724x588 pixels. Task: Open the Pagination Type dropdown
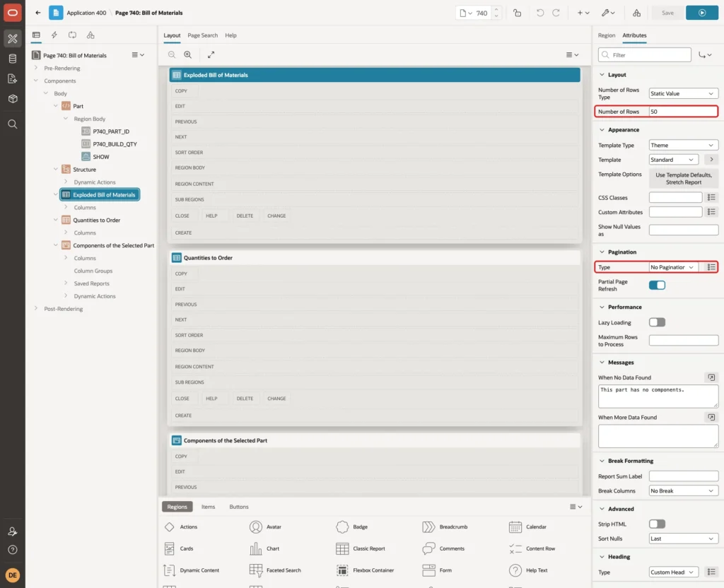(674, 267)
